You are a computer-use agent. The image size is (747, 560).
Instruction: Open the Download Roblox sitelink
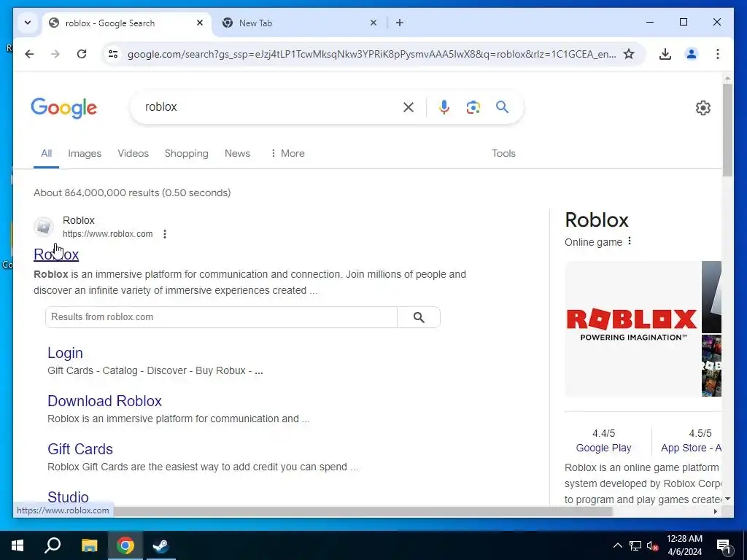click(x=104, y=401)
